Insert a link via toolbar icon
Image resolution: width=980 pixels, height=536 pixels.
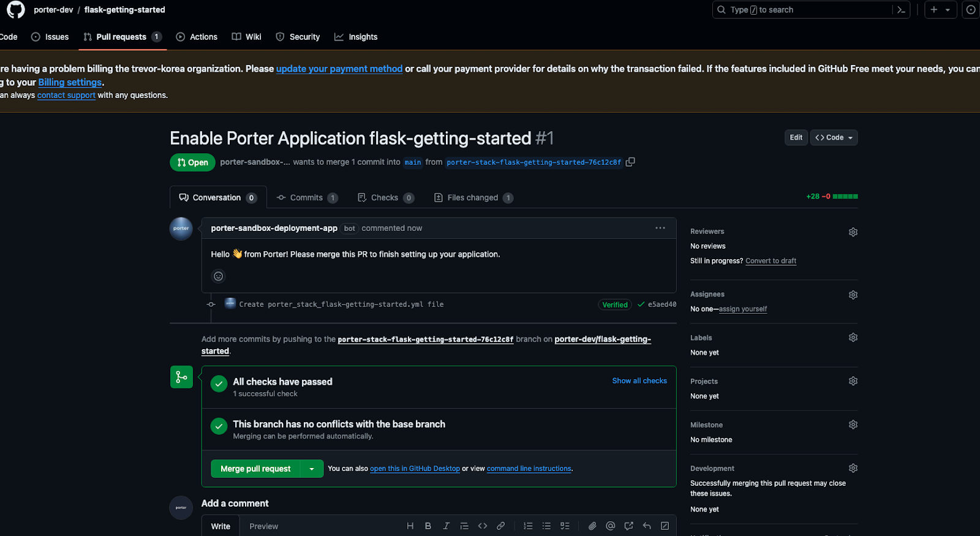point(500,526)
